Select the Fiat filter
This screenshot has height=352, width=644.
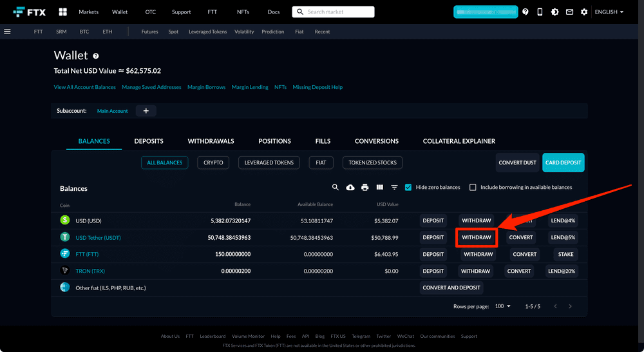[321, 162]
